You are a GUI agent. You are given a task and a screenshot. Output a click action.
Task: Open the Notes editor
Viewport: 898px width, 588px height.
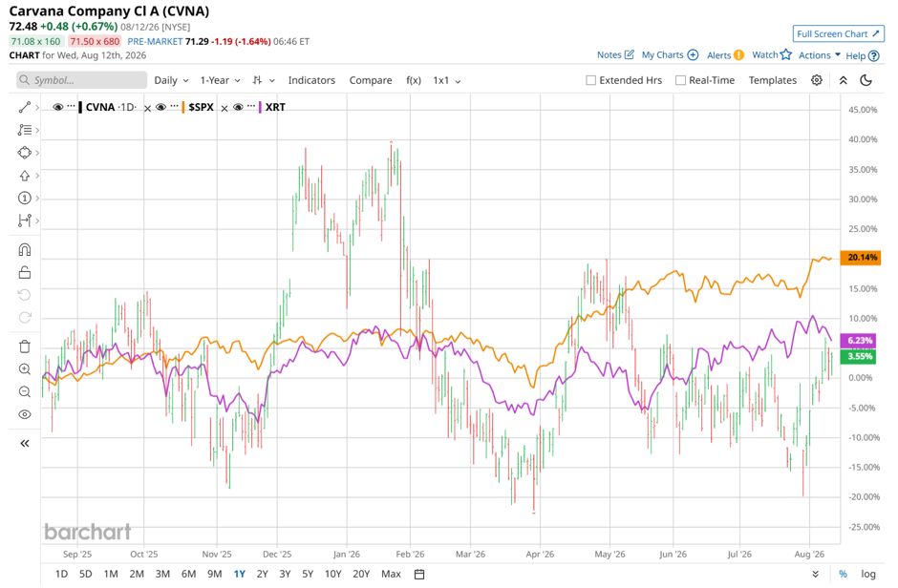pos(615,55)
